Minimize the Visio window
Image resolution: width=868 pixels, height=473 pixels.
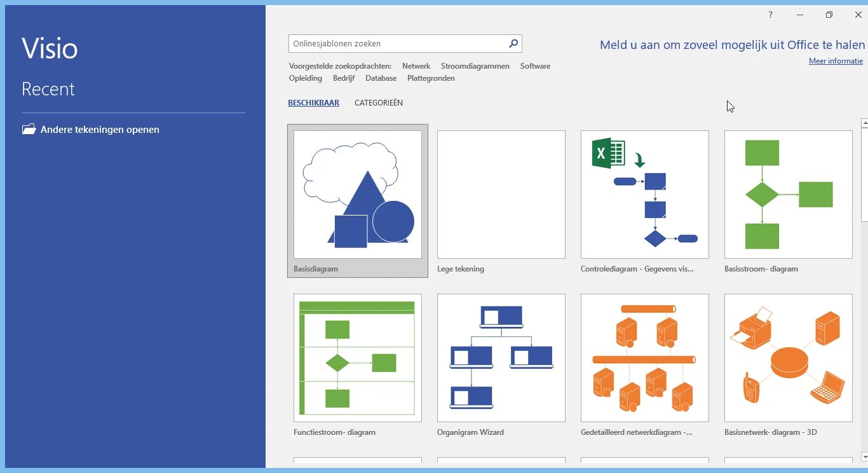(800, 15)
